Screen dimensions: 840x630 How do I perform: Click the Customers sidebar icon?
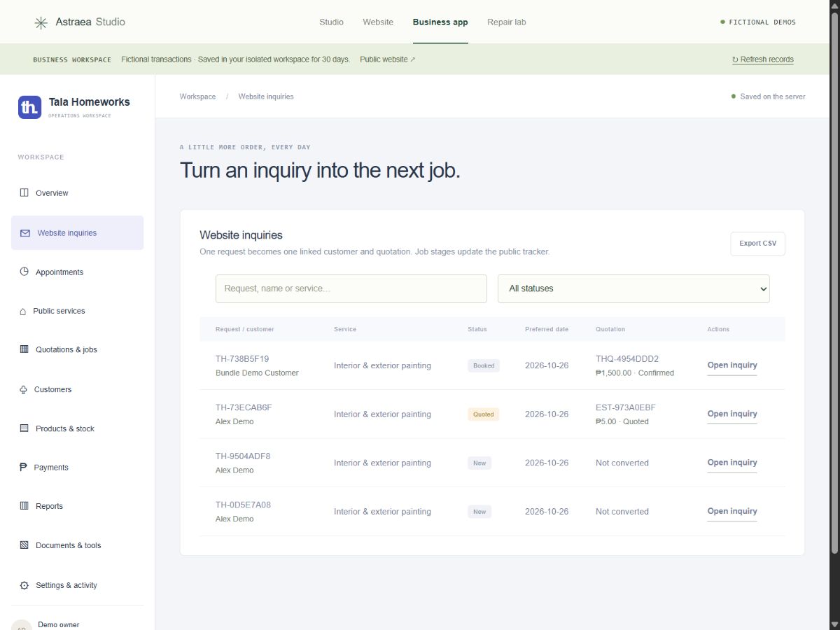pos(24,389)
